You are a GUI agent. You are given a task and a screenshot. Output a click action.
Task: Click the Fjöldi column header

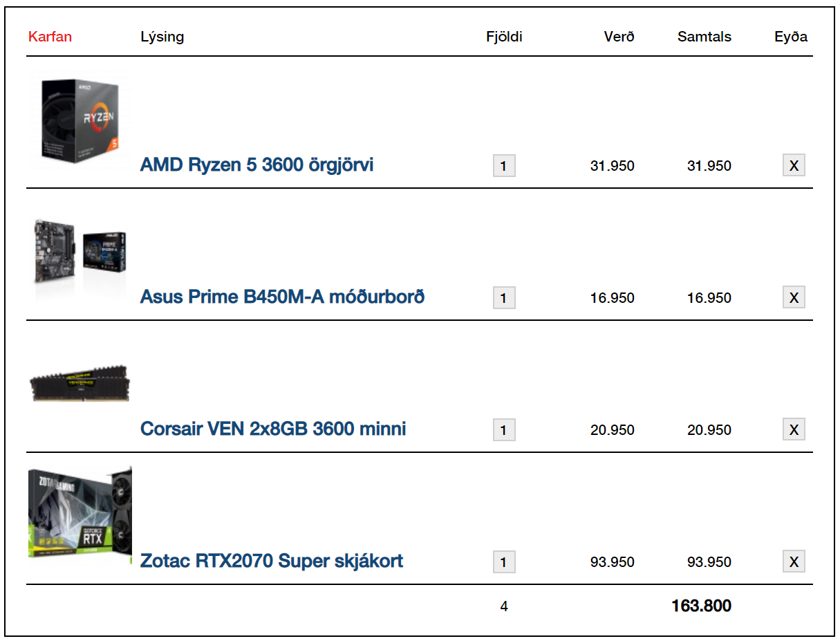(504, 37)
